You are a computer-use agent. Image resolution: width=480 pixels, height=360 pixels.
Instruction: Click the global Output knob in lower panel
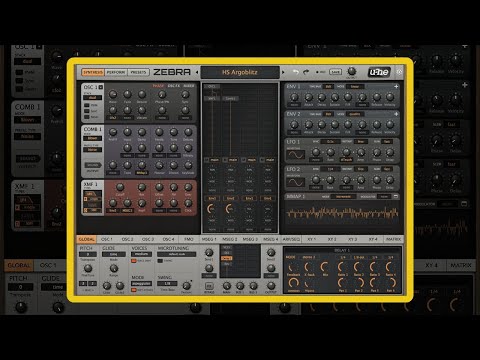[x=271, y=285]
